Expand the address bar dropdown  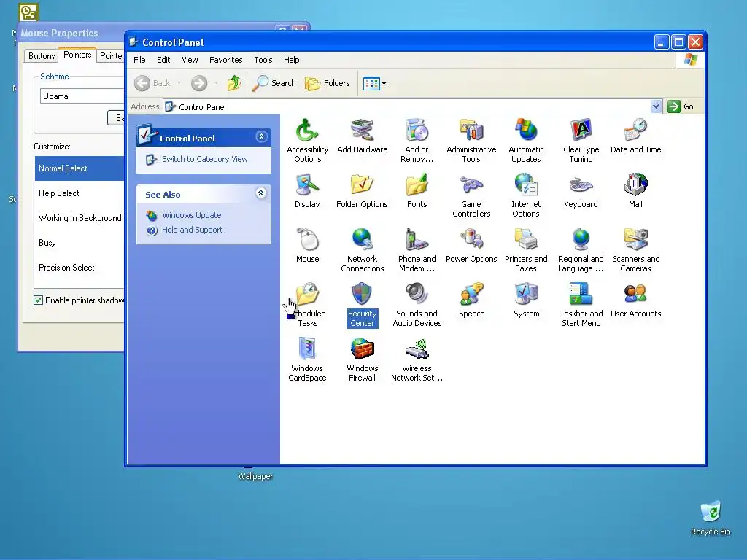(x=656, y=106)
